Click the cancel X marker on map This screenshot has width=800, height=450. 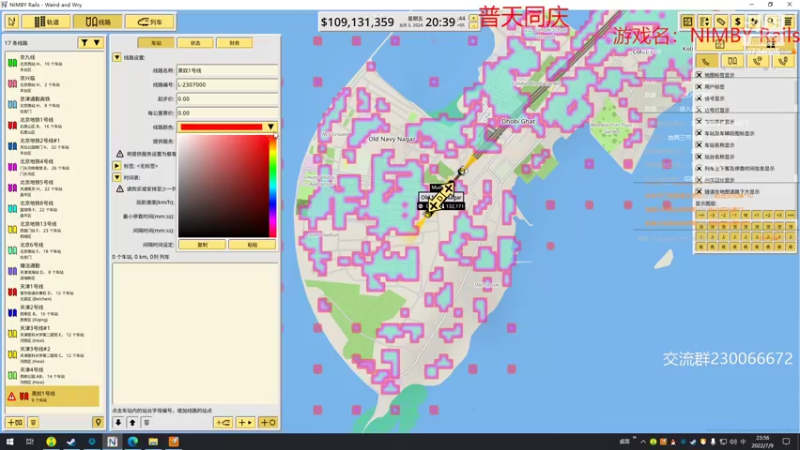pos(448,189)
